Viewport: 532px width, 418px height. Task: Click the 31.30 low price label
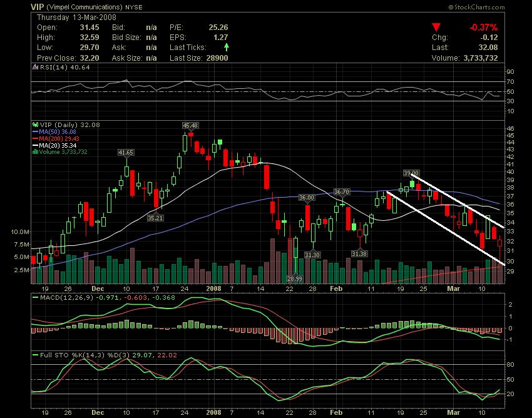pos(312,255)
